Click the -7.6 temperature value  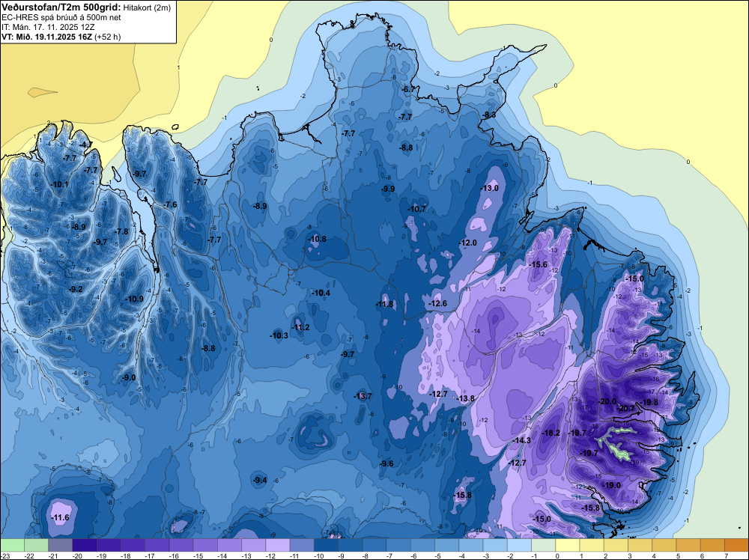pyautogui.click(x=170, y=205)
